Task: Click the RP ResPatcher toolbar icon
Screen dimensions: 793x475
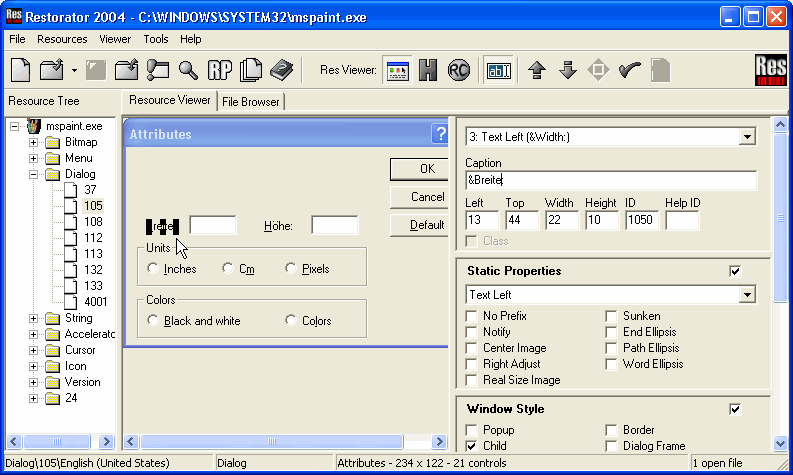Action: [219, 70]
